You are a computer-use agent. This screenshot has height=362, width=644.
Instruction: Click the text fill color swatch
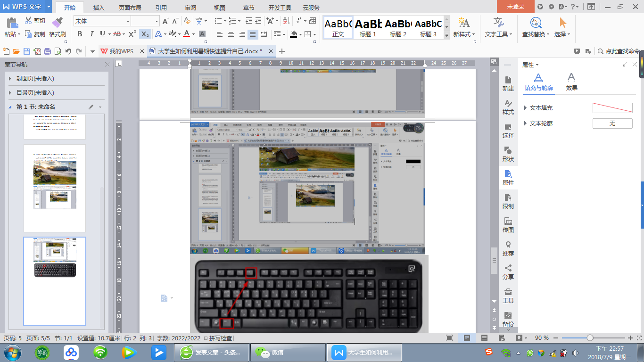612,108
